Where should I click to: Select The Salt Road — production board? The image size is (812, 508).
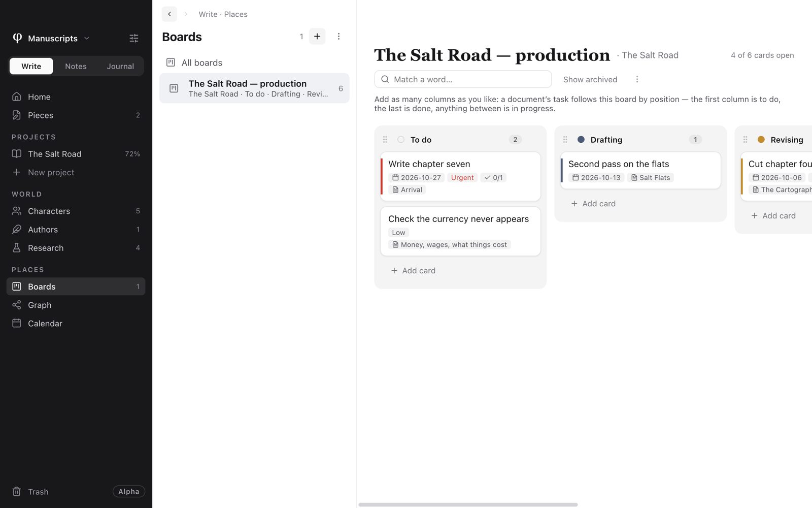click(x=254, y=88)
